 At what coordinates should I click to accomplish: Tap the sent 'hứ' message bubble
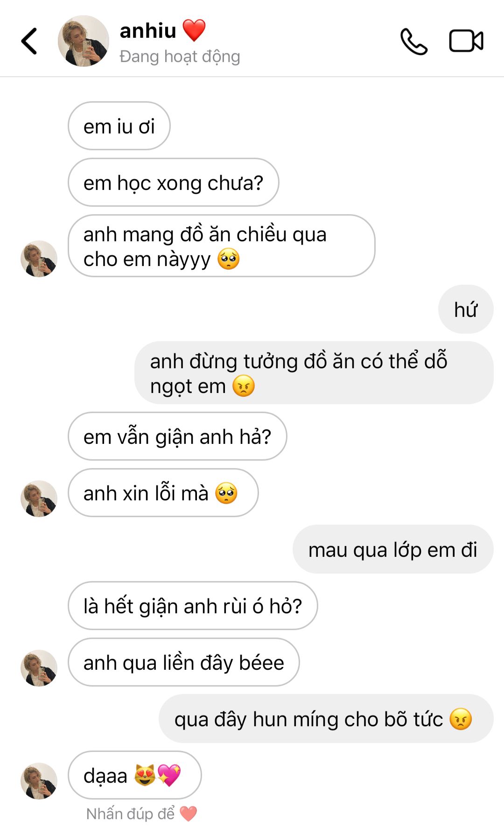click(x=465, y=309)
